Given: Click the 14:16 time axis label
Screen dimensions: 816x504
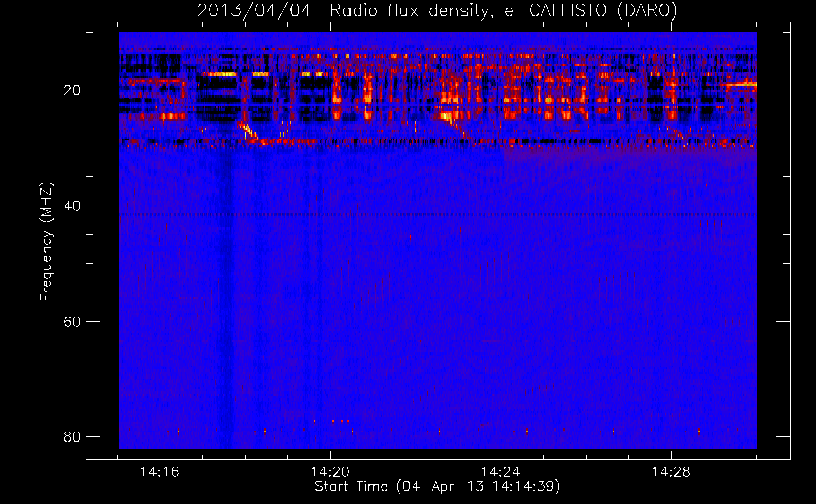Looking at the screenshot, I should (159, 472).
